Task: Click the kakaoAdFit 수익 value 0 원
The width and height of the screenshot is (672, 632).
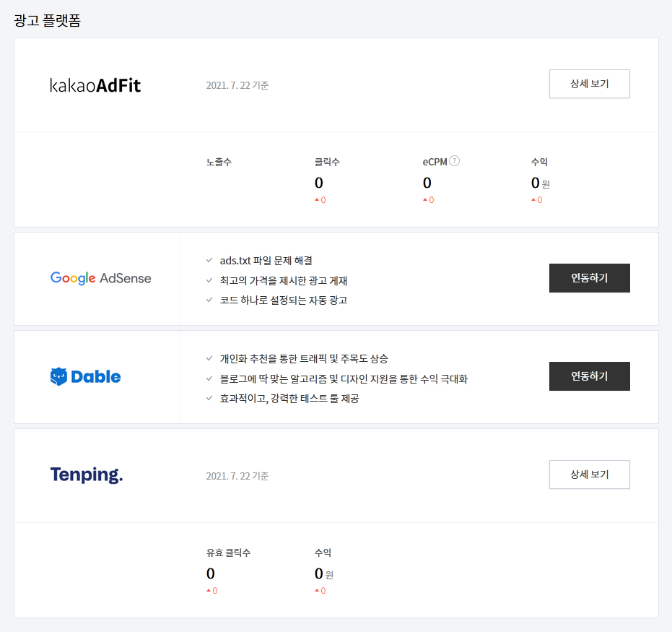Action: (541, 183)
